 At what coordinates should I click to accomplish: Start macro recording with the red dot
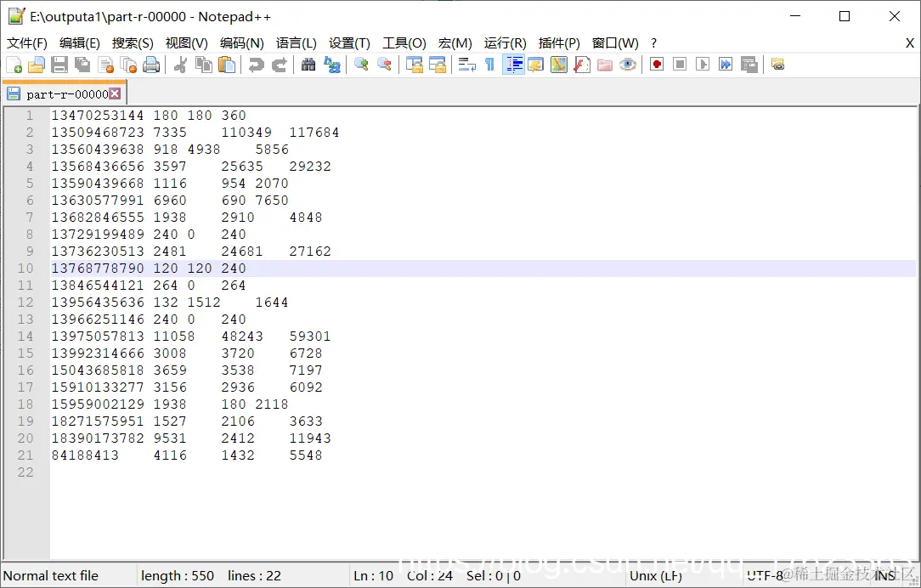click(x=657, y=65)
